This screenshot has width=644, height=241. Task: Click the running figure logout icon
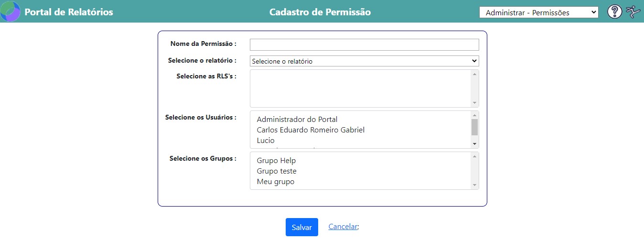(633, 12)
